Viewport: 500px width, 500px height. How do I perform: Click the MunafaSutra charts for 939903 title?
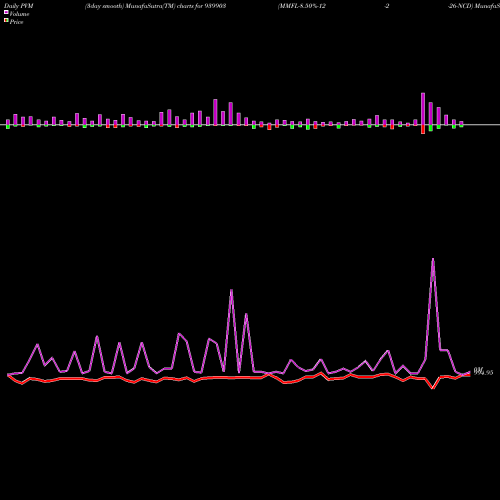coord(156,6)
